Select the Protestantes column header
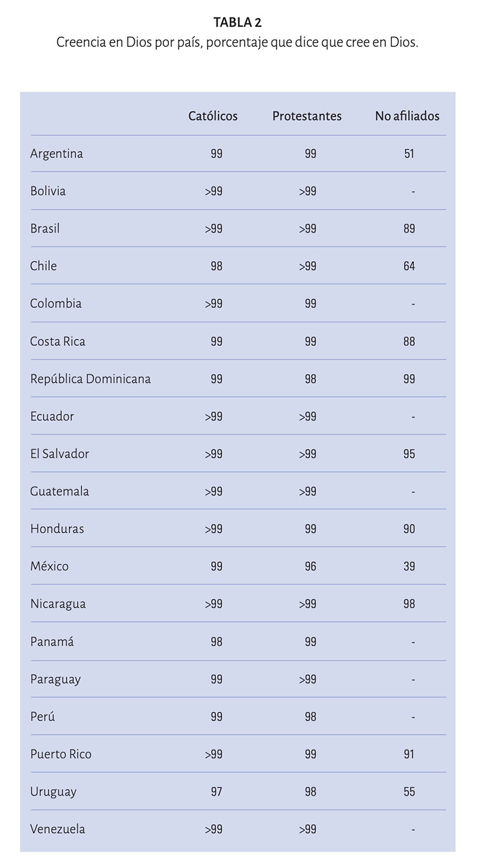The height and width of the screenshot is (868, 481). click(x=307, y=116)
